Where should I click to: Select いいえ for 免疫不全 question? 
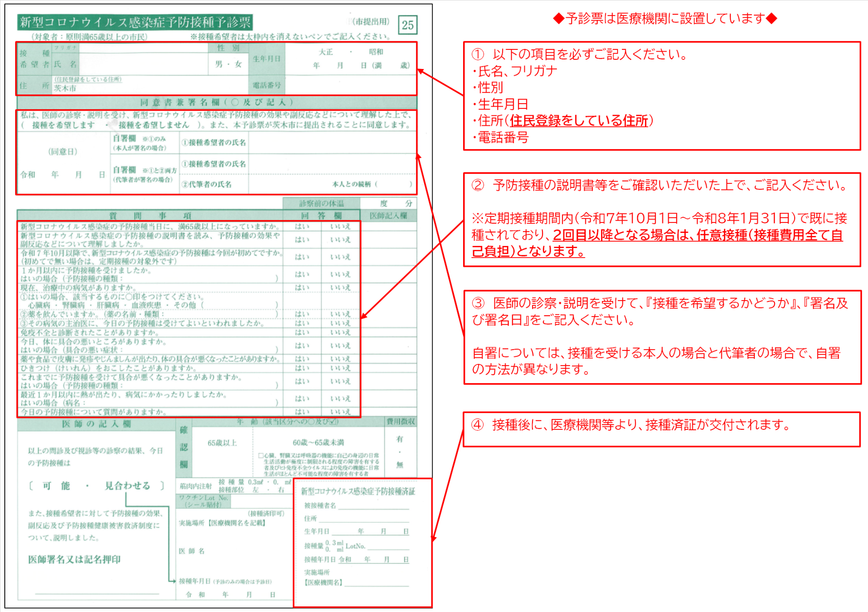pyautogui.click(x=340, y=333)
